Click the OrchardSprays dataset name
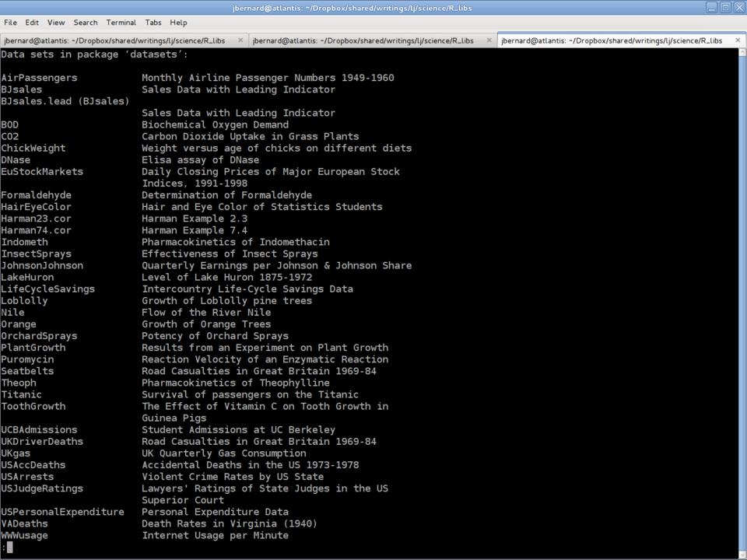The height and width of the screenshot is (560, 747). (39, 336)
